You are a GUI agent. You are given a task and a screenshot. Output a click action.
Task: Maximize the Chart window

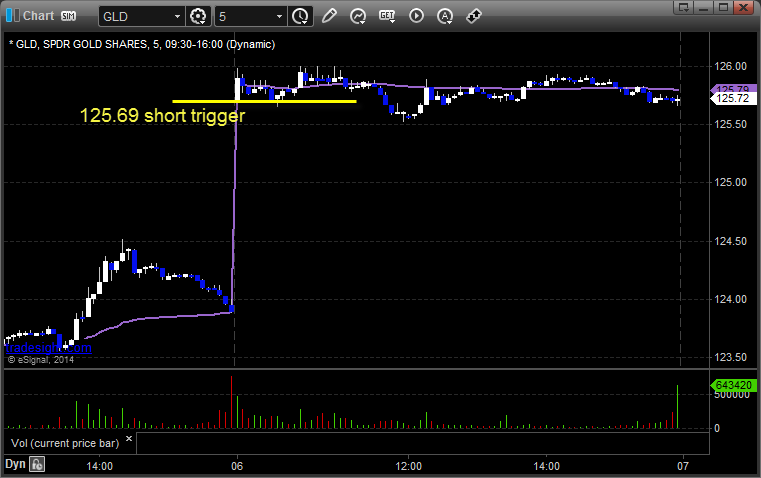pos(723,7)
